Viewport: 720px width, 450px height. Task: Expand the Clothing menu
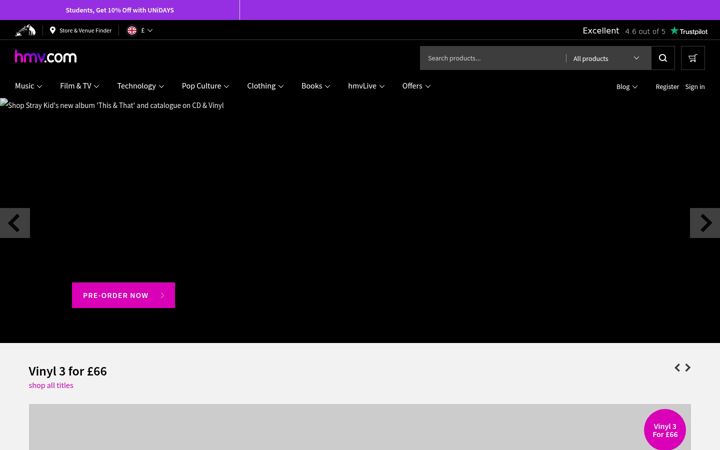click(265, 86)
